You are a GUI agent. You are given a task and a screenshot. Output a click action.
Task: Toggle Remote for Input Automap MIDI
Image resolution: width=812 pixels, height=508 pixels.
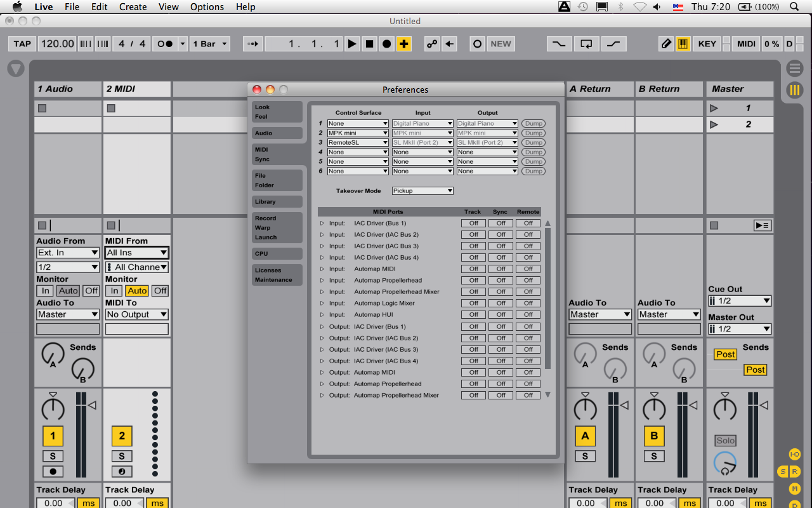528,269
